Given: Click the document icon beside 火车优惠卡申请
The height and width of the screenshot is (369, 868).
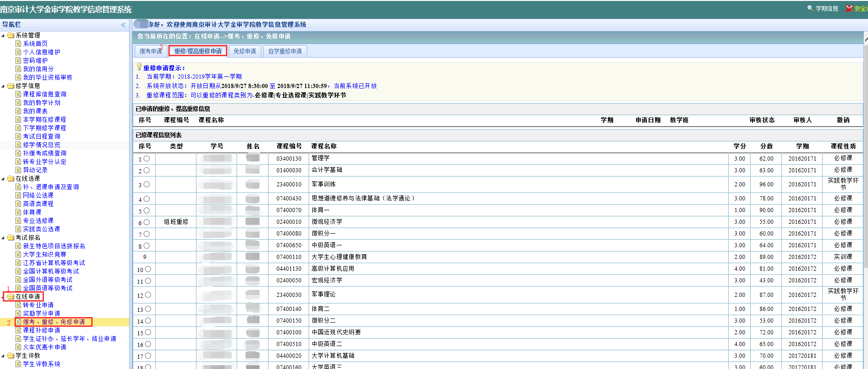Looking at the screenshot, I should click(x=18, y=347).
